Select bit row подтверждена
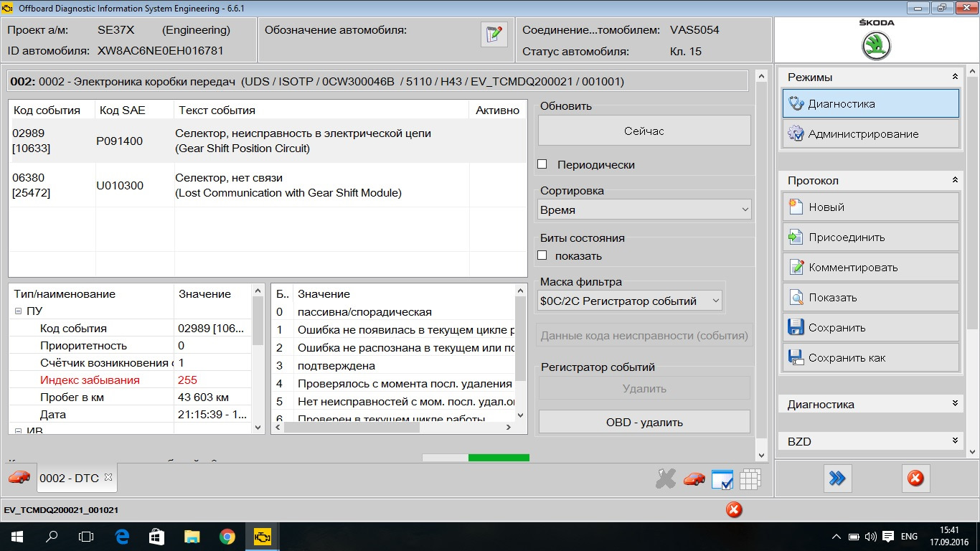This screenshot has height=551, width=980. [x=395, y=366]
